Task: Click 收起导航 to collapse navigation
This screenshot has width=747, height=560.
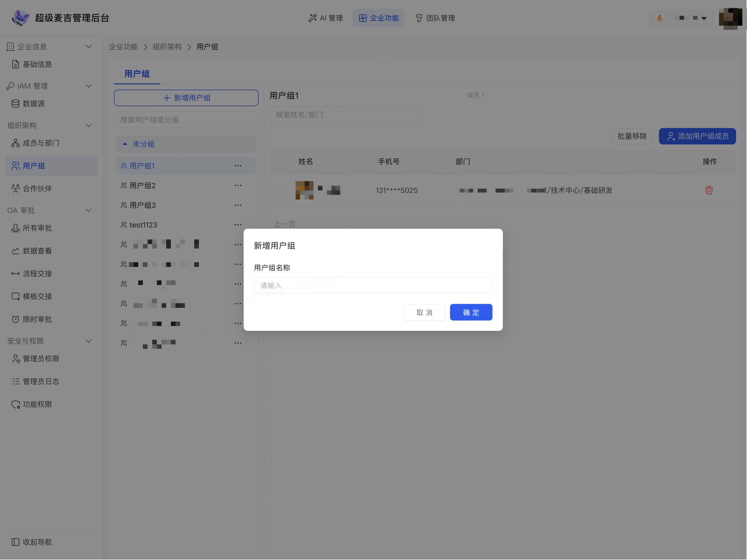Action: (32, 542)
